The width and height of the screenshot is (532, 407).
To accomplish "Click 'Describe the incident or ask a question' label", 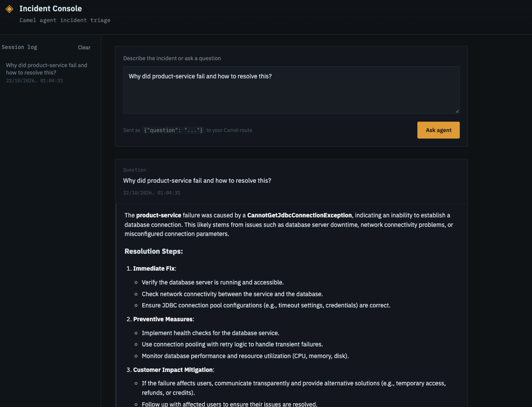I will point(172,58).
